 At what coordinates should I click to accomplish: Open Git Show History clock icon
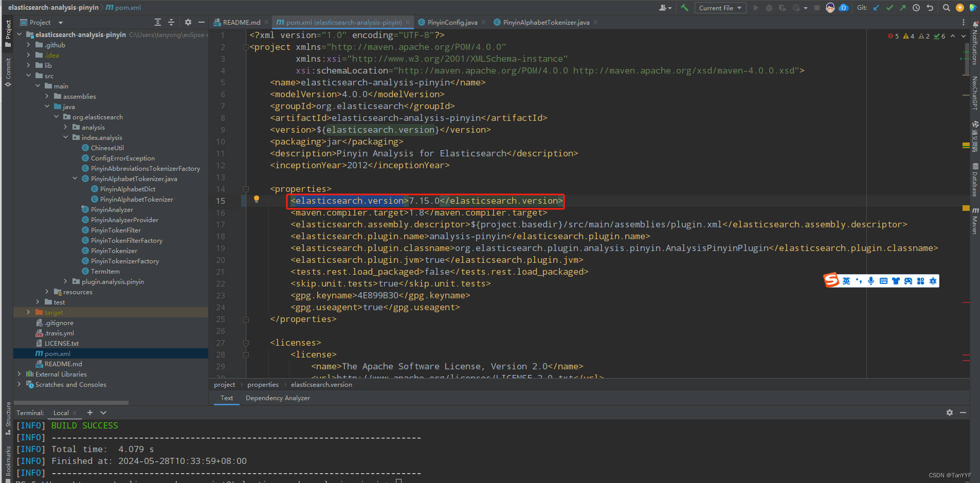pos(916,8)
